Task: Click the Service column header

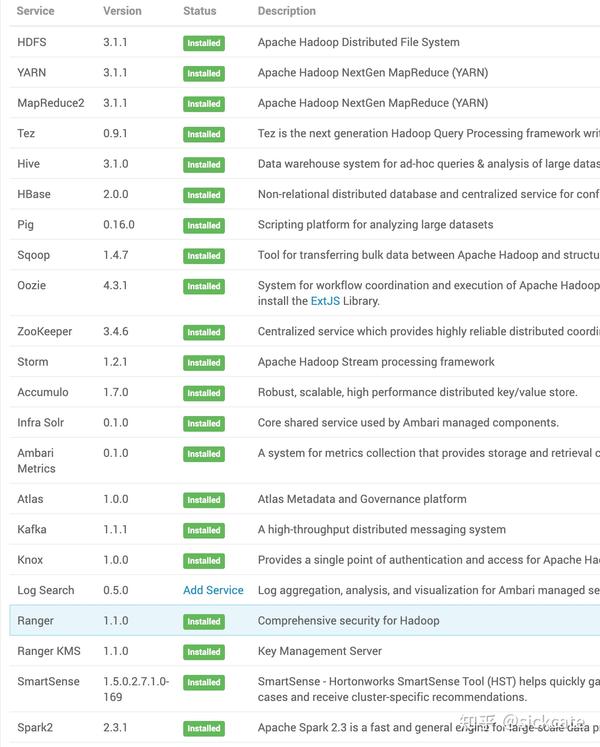Action: [35, 11]
